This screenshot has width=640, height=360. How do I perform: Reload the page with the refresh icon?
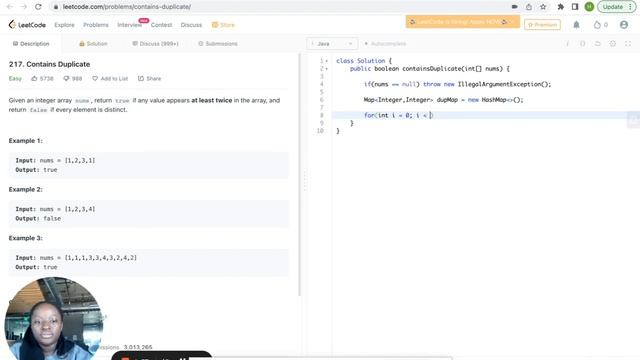pos(38,7)
